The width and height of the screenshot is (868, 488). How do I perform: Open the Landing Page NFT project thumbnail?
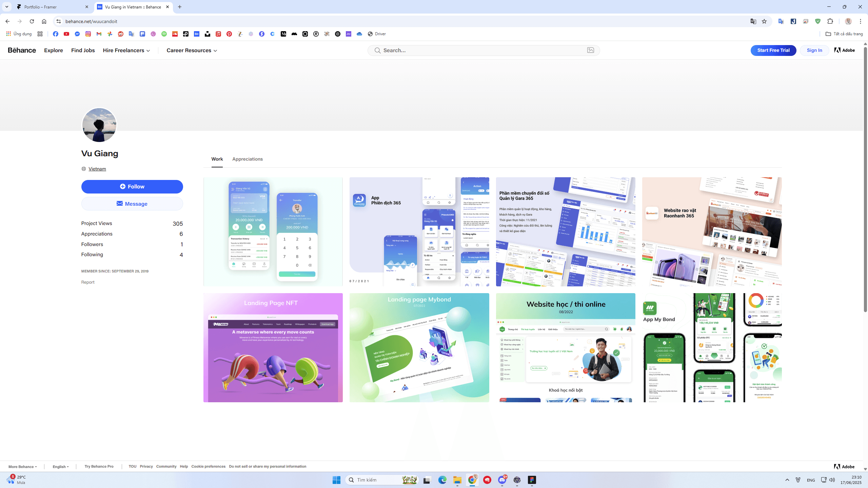[x=273, y=348]
